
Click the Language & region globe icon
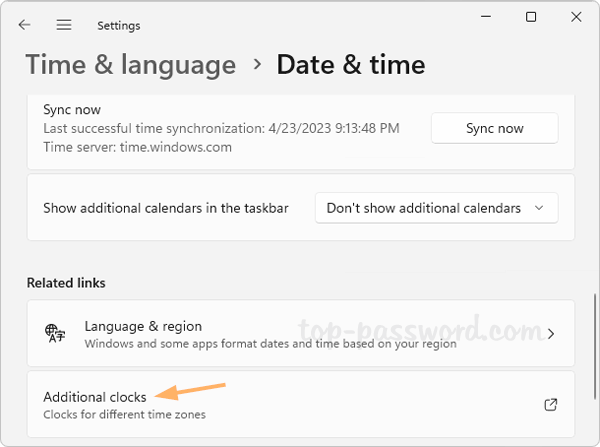point(55,333)
